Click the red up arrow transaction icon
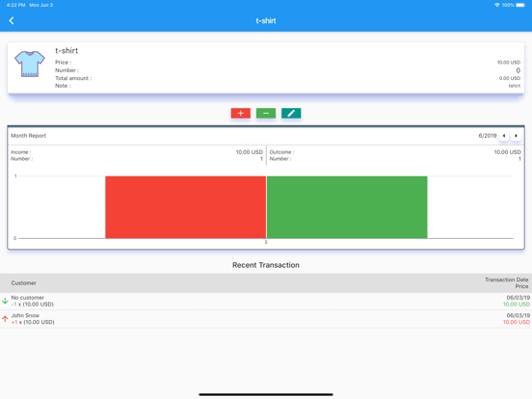The width and height of the screenshot is (532, 399). [5, 319]
